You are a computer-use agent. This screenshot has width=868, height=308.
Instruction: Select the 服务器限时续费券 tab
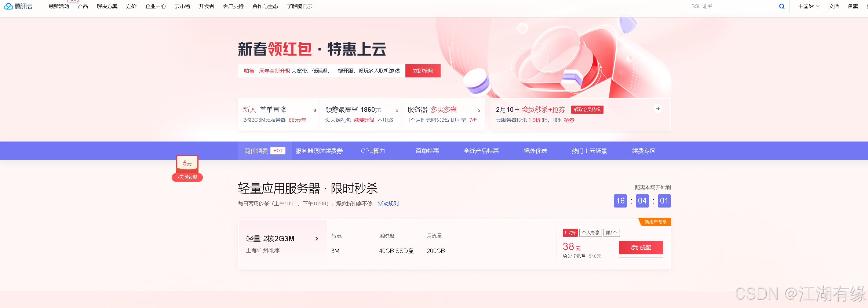pyautogui.click(x=319, y=151)
